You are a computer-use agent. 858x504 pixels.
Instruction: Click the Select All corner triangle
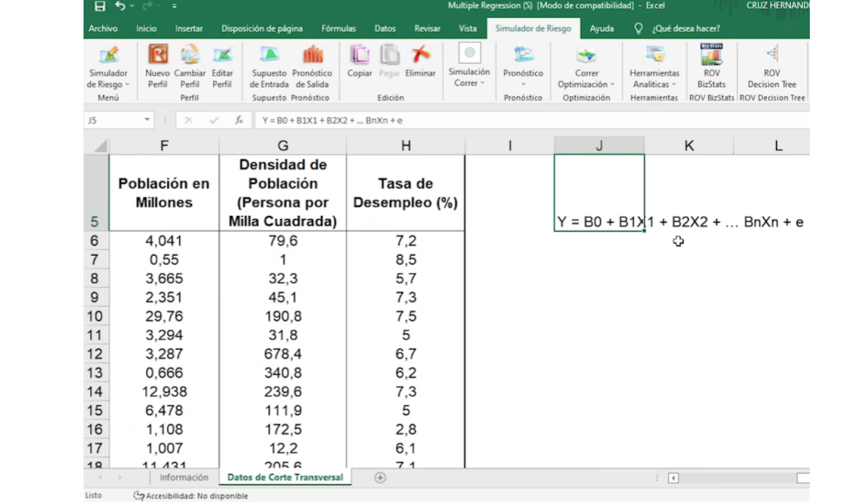(100, 145)
